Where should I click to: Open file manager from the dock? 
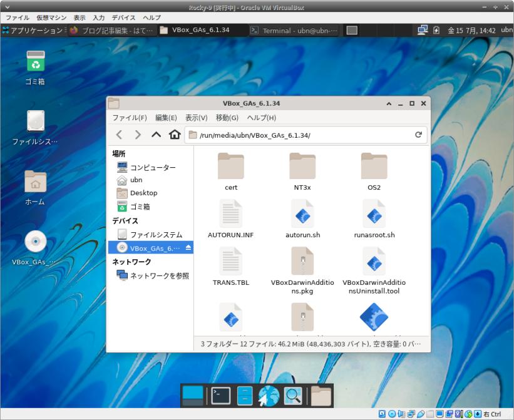pyautogui.click(x=245, y=396)
